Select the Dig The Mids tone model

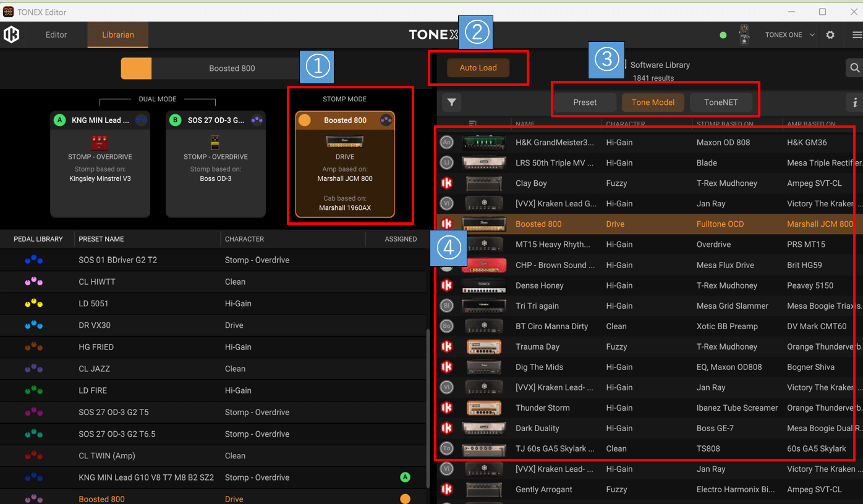coord(540,367)
